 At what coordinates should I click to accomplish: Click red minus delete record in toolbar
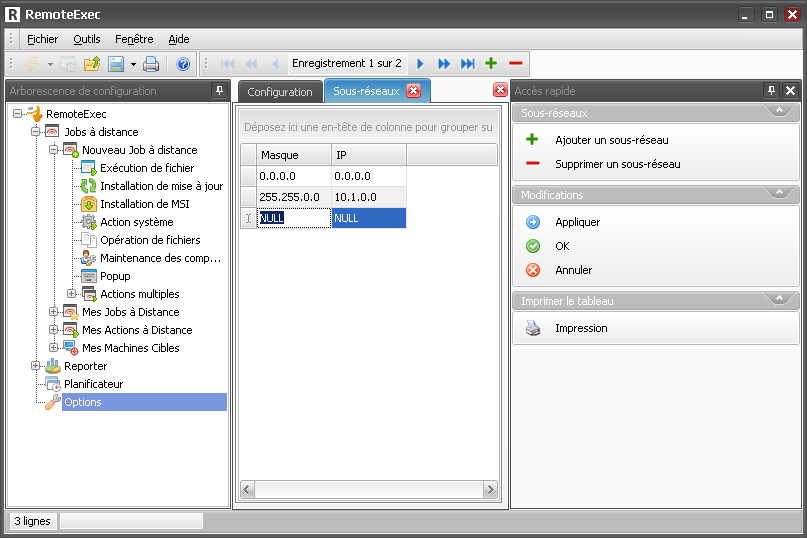coord(516,63)
